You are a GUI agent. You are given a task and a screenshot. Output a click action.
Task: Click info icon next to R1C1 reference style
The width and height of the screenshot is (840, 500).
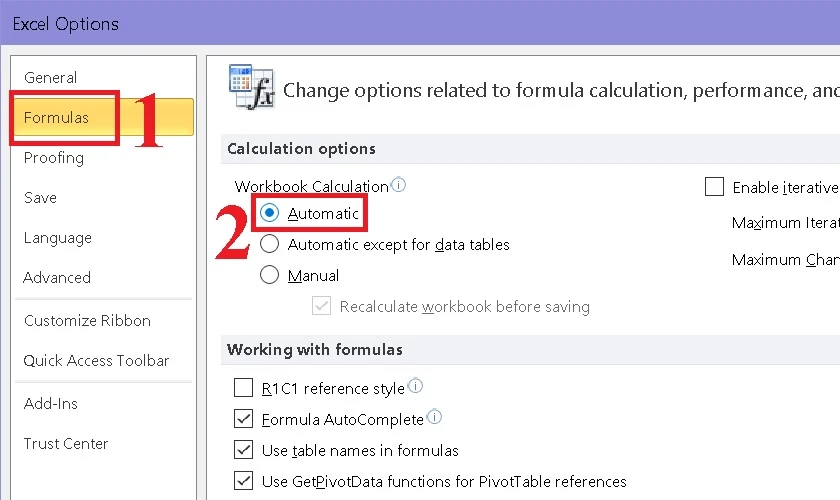point(415,385)
